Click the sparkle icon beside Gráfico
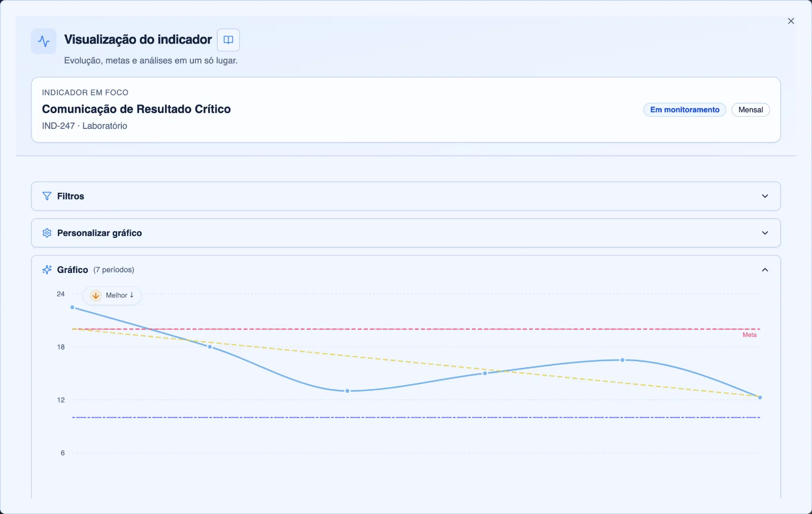The height and width of the screenshot is (514, 812). [47, 270]
